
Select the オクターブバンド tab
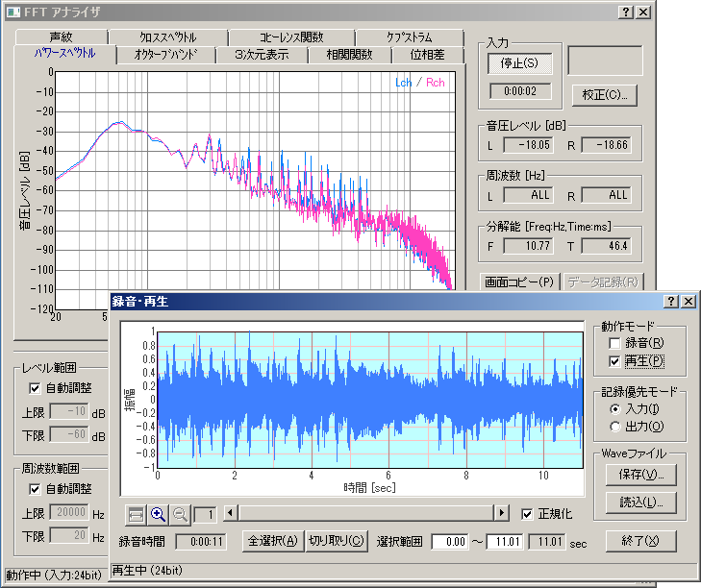165,55
